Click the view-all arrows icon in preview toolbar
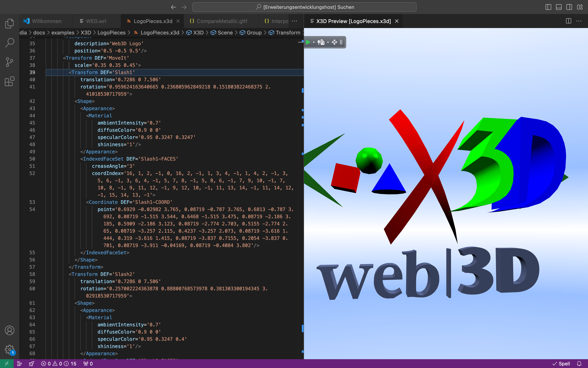The height and width of the screenshot is (368, 588). click(x=334, y=42)
